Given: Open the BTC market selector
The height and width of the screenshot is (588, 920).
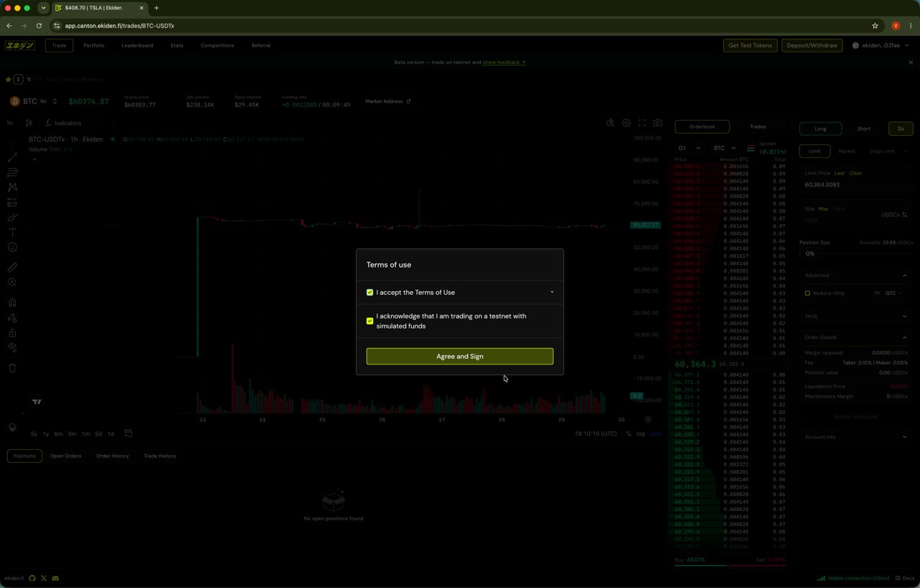Looking at the screenshot, I should click(33, 101).
